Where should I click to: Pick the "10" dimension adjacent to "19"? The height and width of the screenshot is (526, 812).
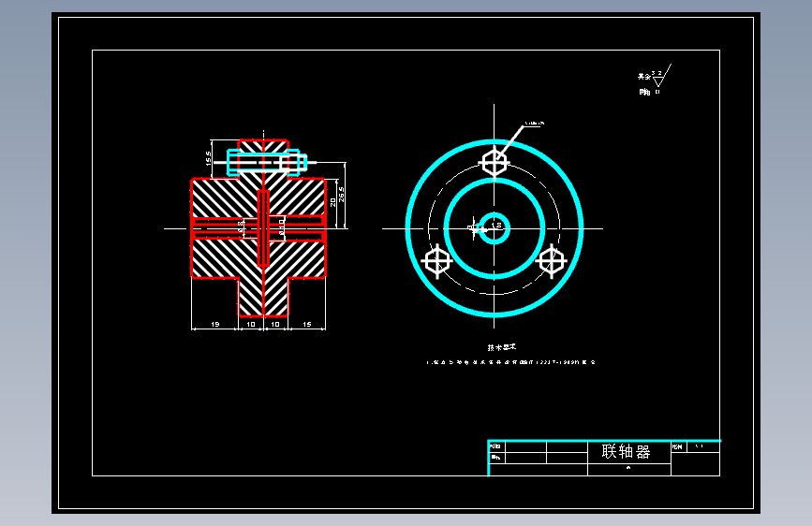click(x=251, y=324)
